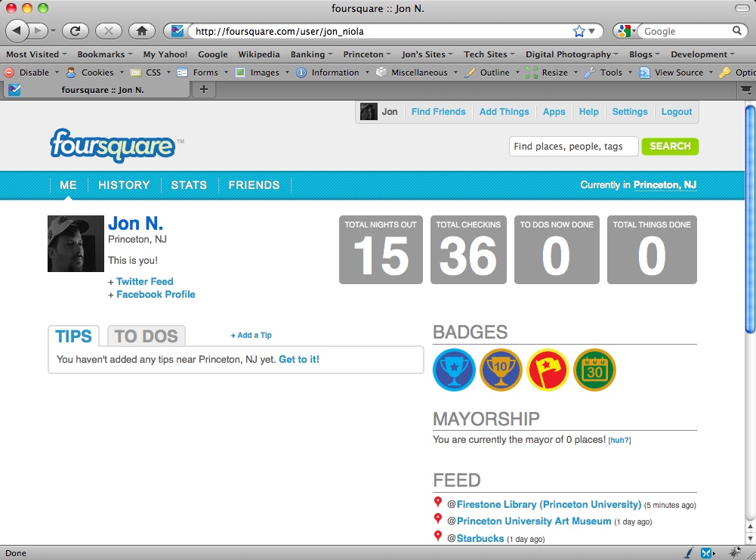
Task: Click the search magnifier icon in Google box
Action: point(736,31)
